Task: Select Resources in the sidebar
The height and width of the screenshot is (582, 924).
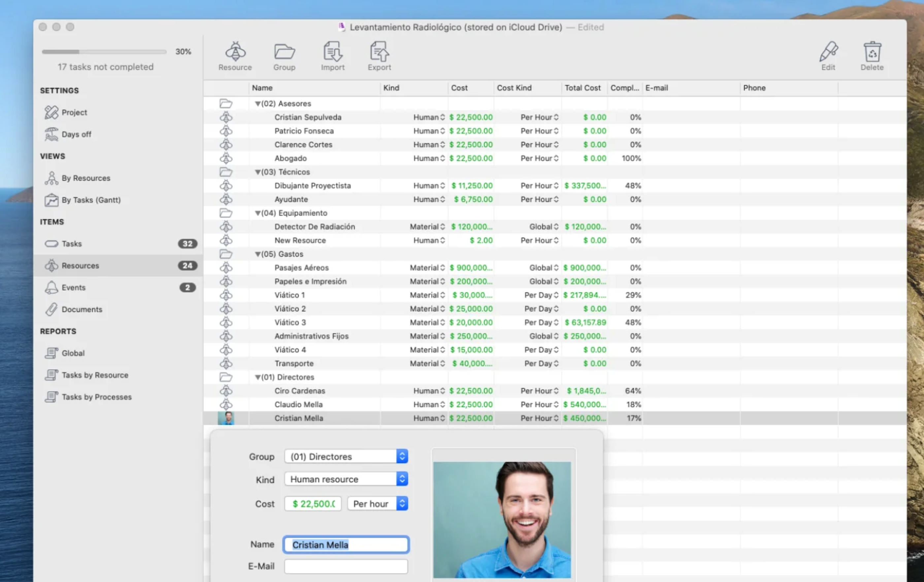Action: 118,266
